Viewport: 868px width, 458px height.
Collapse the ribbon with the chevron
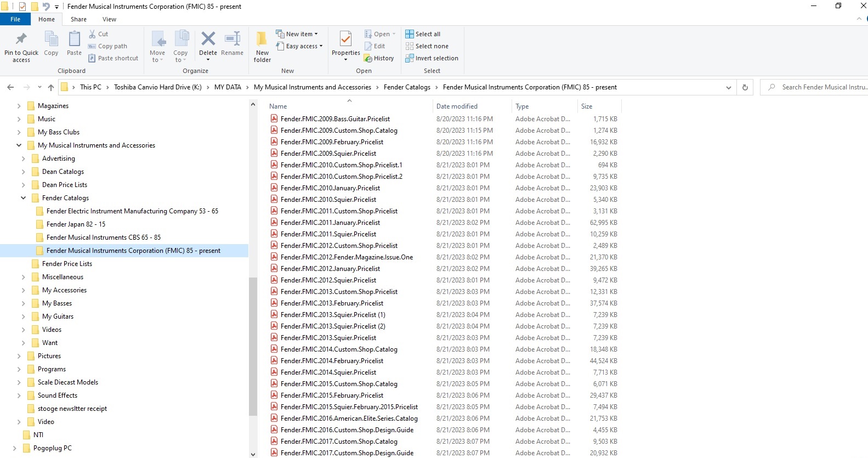tap(859, 19)
